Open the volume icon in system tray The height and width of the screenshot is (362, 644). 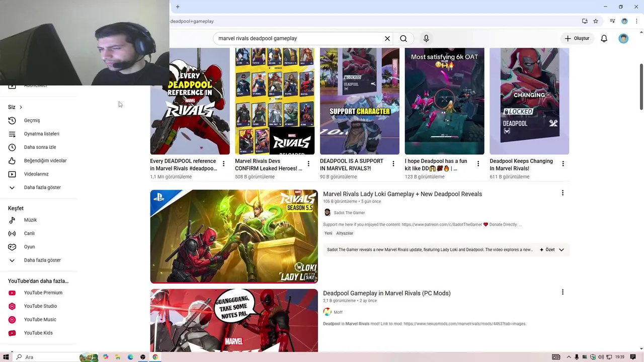pyautogui.click(x=600, y=357)
